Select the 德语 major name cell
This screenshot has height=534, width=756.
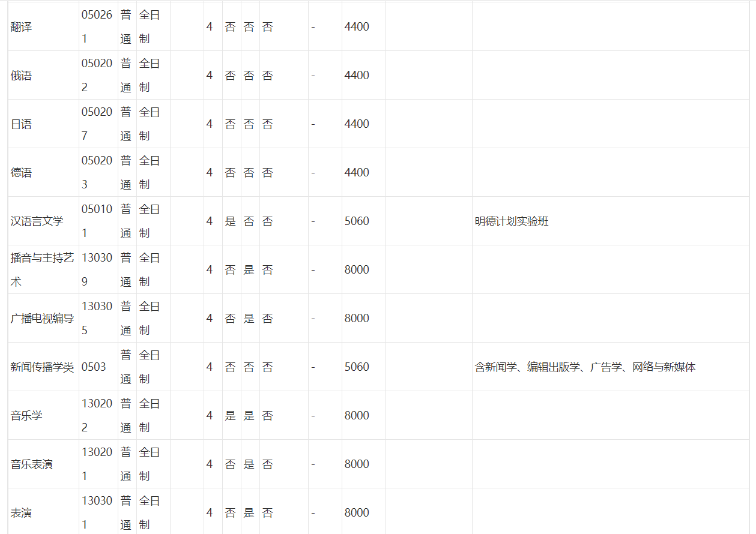coord(22,173)
